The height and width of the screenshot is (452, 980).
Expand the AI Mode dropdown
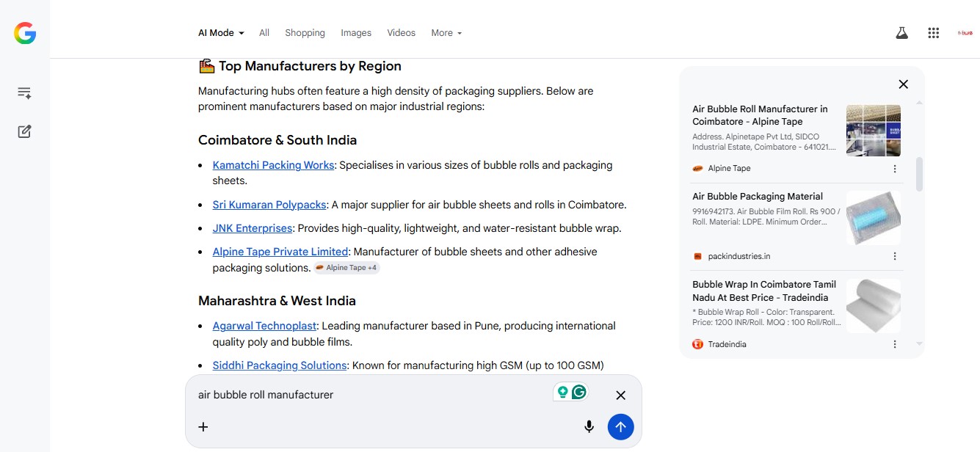221,33
